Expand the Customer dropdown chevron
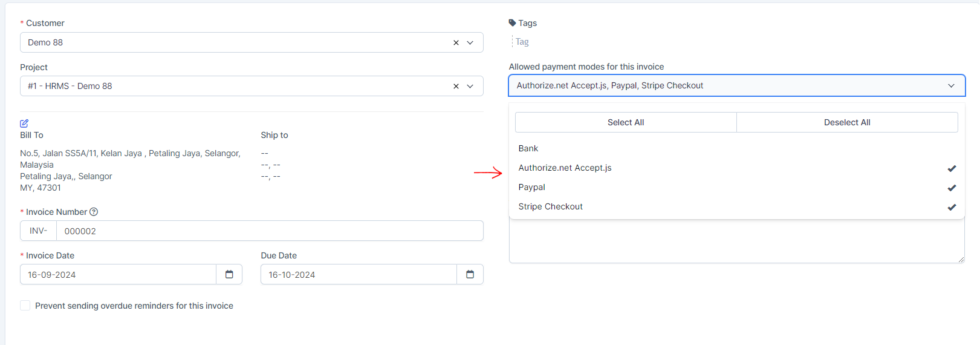 coord(470,42)
